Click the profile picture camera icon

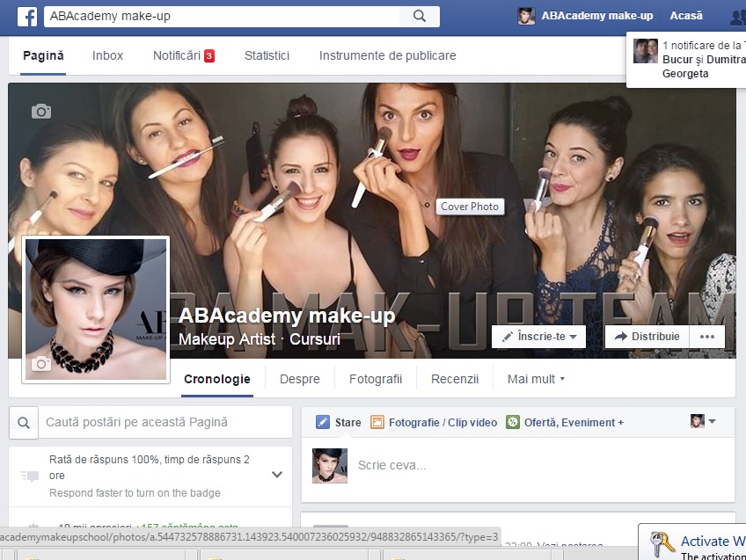tap(41, 364)
